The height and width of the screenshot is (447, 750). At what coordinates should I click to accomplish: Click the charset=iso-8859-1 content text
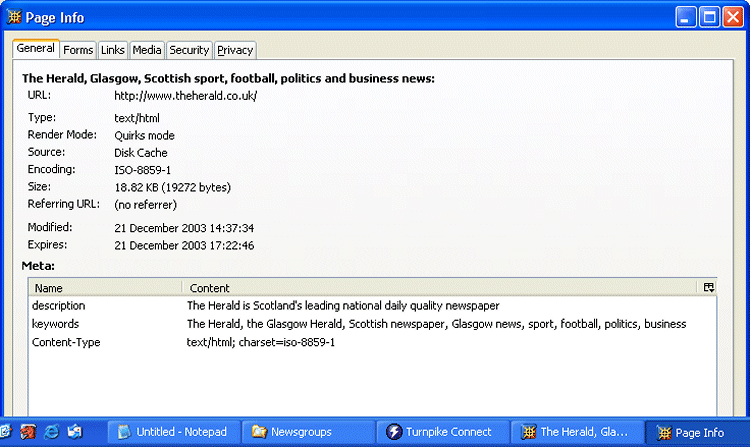click(x=261, y=342)
